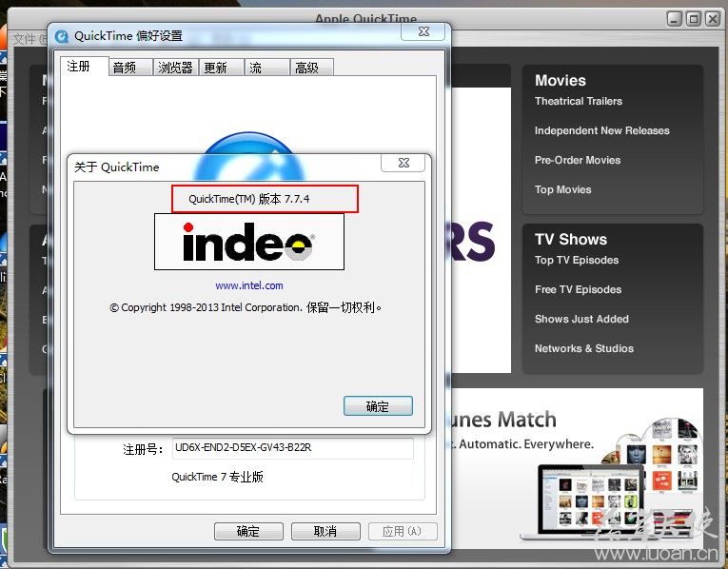Close the QuickTime 偏好设置 window
Image resolution: width=728 pixels, height=569 pixels.
coord(423,31)
